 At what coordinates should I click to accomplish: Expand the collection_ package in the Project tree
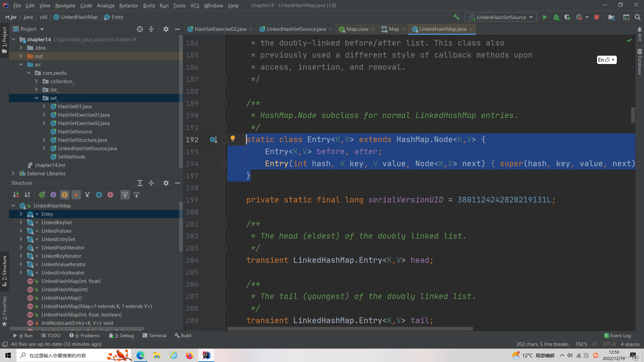pos(36,81)
